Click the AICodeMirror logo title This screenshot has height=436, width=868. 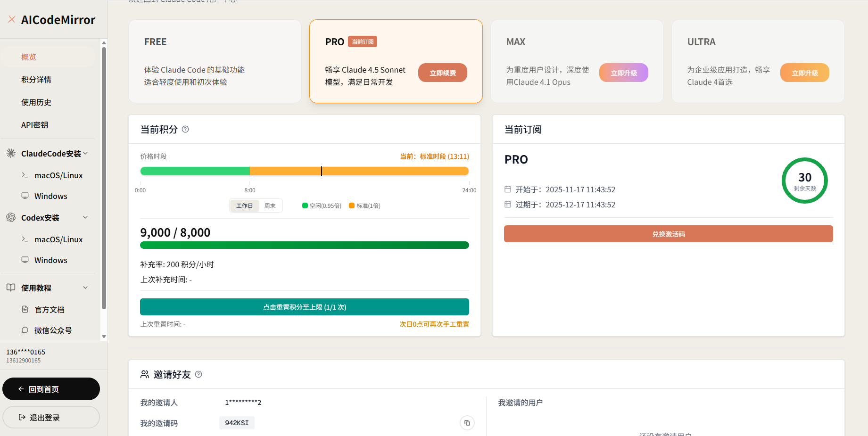tap(58, 20)
